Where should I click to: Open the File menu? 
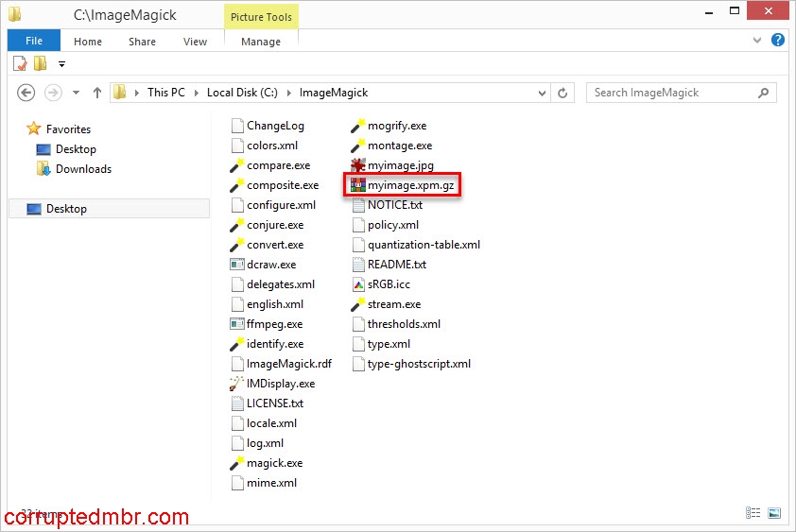click(34, 41)
